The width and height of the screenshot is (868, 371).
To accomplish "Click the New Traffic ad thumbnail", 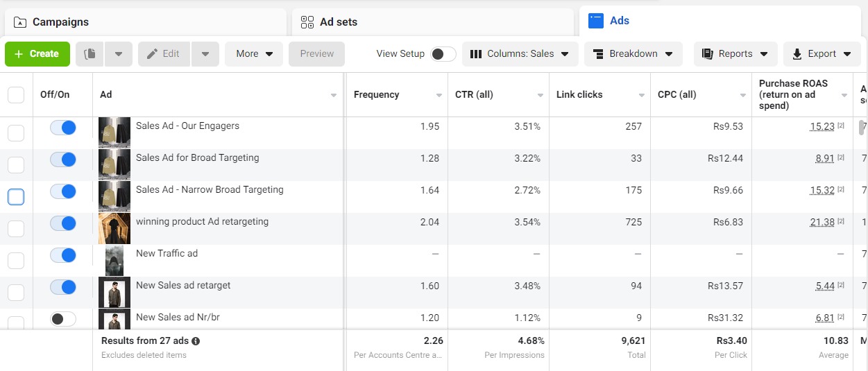I will pos(114,261).
